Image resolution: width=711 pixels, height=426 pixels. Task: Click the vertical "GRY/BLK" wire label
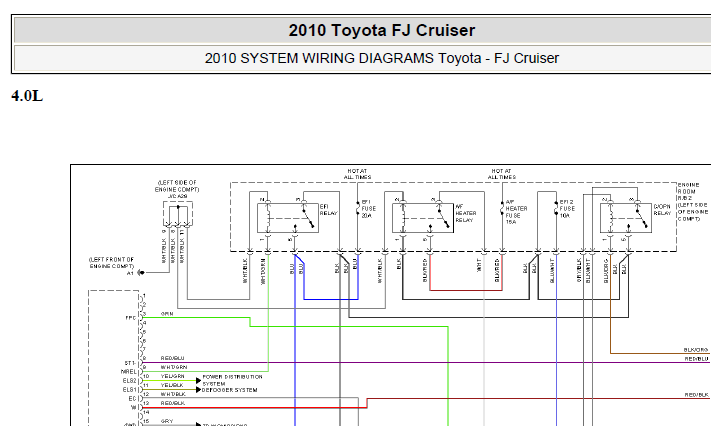point(579,270)
